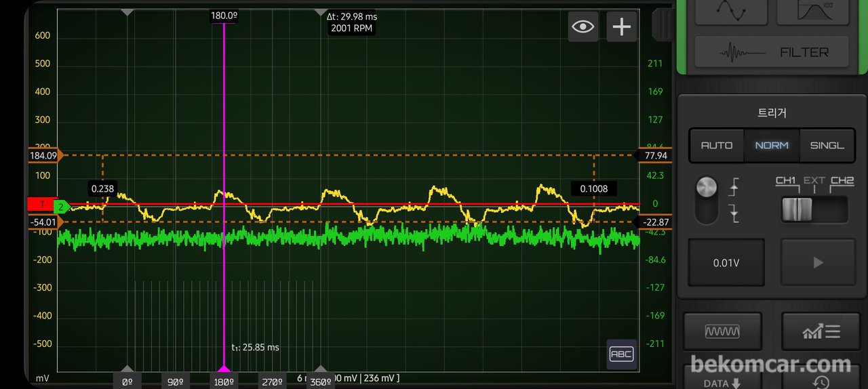Tap the 0.238 measurement label
The image size is (868, 389).
[x=102, y=189]
